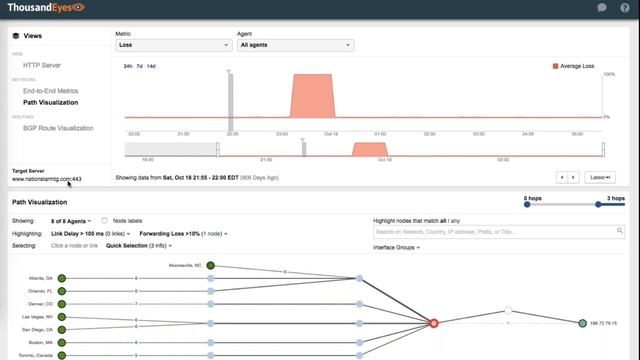Viewport: 640px width, 360px height.
Task: Open End-to-End Metrics view
Action: pyautogui.click(x=50, y=91)
